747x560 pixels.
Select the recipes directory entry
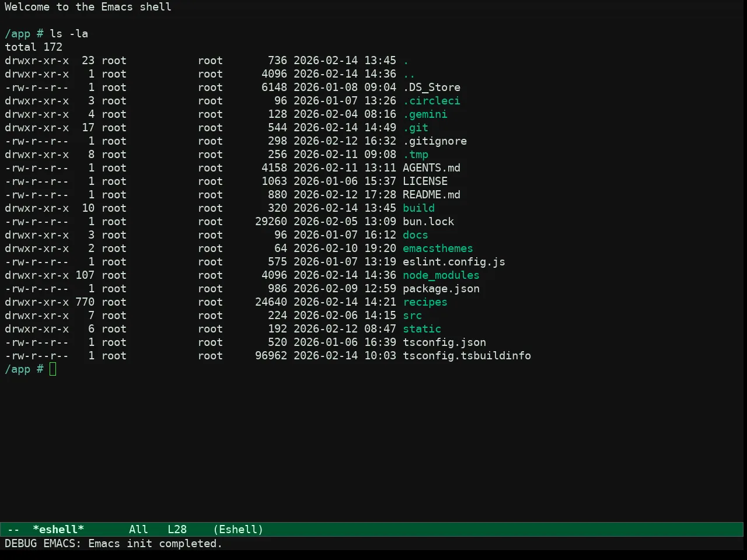(425, 302)
